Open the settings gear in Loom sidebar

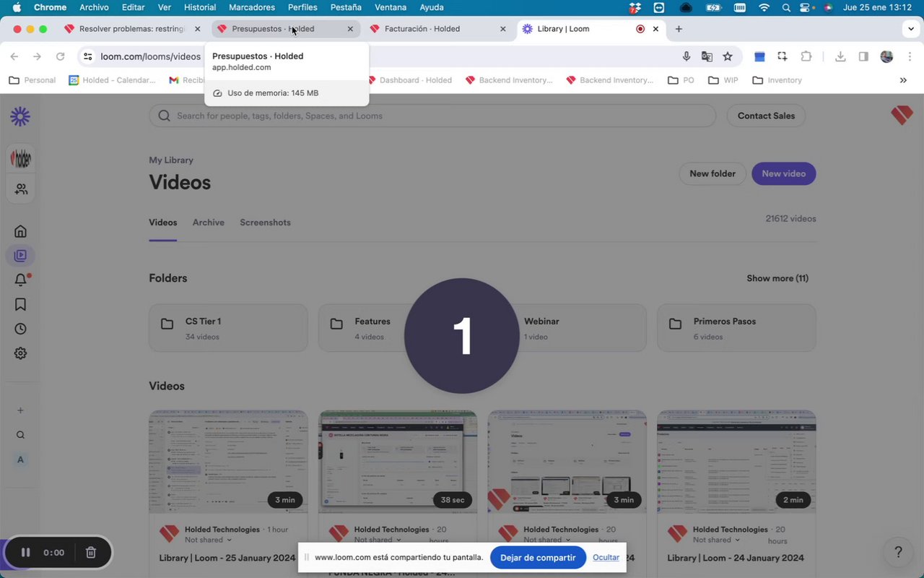pyautogui.click(x=20, y=353)
